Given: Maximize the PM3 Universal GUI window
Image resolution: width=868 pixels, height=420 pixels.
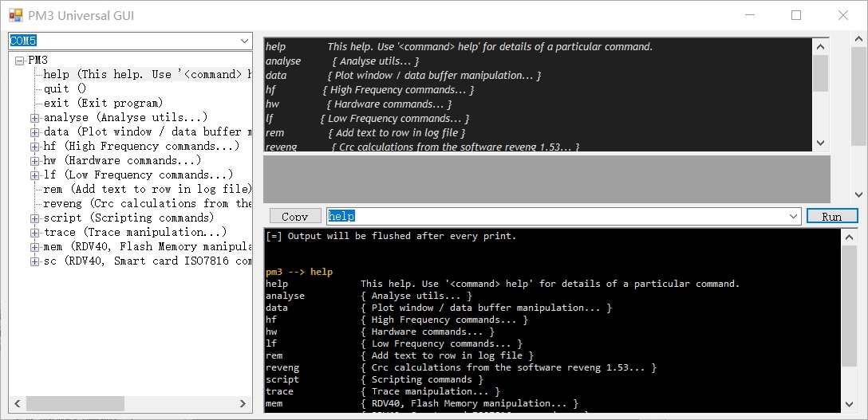Looking at the screenshot, I should 796,15.
